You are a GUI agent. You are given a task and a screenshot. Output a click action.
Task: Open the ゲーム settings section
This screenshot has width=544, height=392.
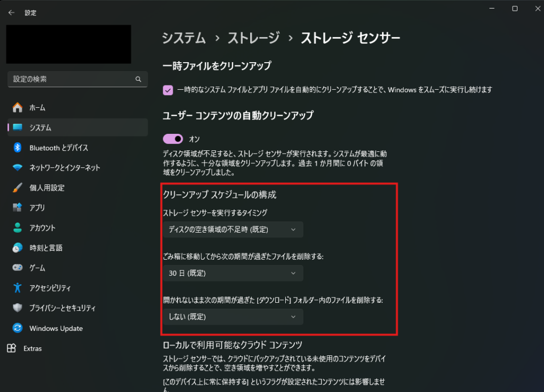tap(37, 268)
